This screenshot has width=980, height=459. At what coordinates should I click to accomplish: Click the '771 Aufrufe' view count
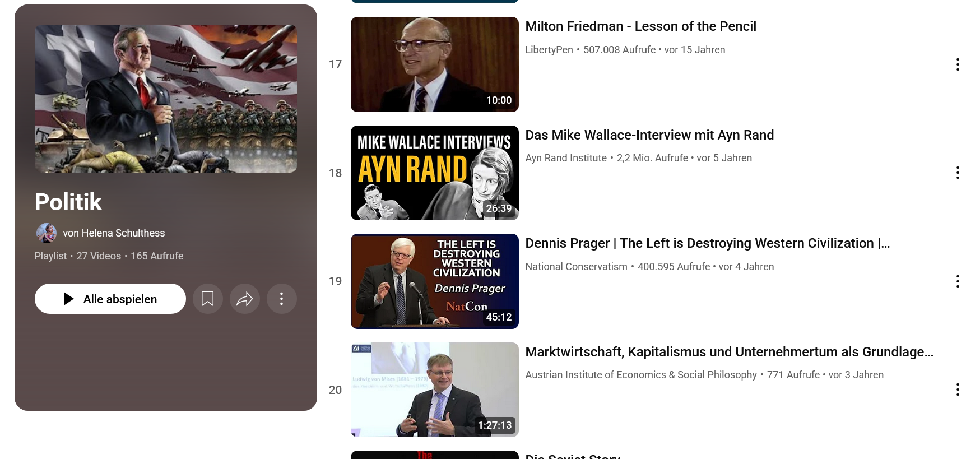[x=793, y=375]
